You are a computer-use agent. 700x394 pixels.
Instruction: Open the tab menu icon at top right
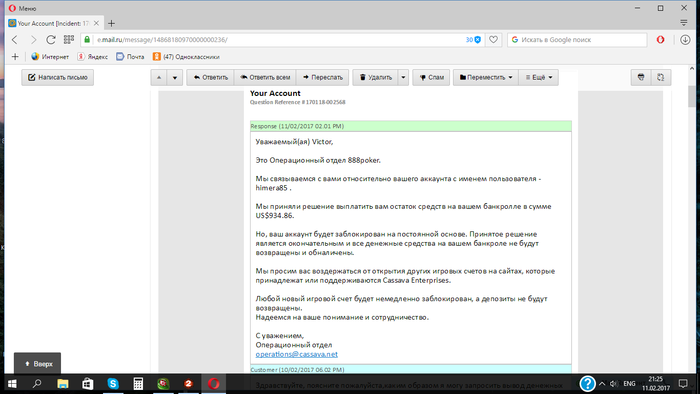coord(683,22)
